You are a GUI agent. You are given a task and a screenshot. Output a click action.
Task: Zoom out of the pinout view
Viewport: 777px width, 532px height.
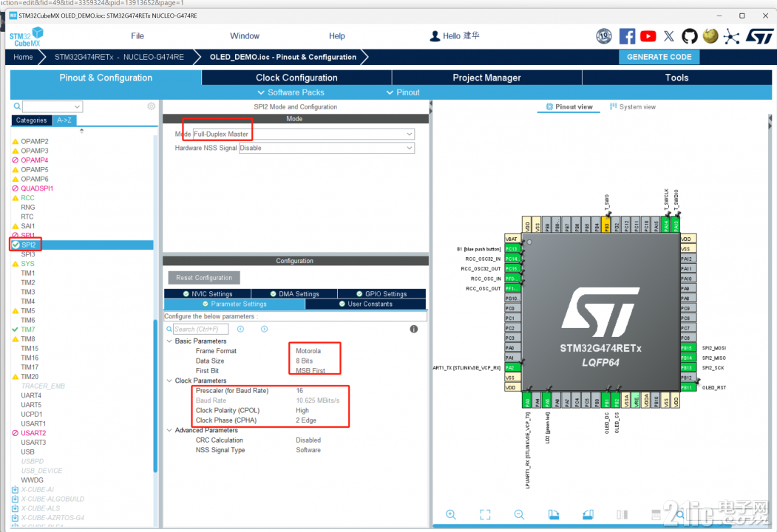(519, 515)
